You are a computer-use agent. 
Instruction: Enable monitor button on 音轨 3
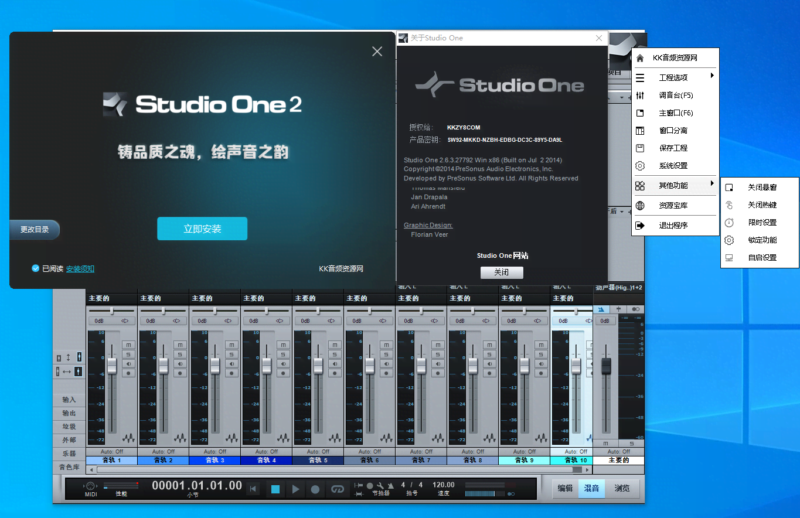(231, 363)
